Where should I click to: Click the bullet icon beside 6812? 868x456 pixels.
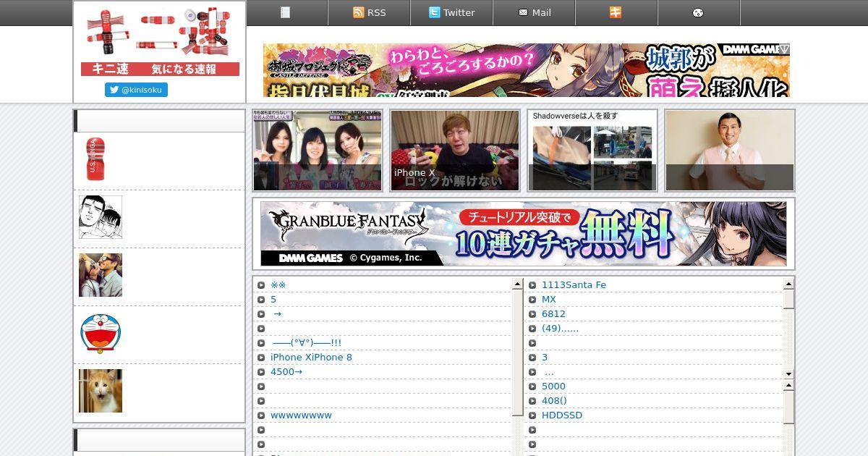click(x=532, y=313)
